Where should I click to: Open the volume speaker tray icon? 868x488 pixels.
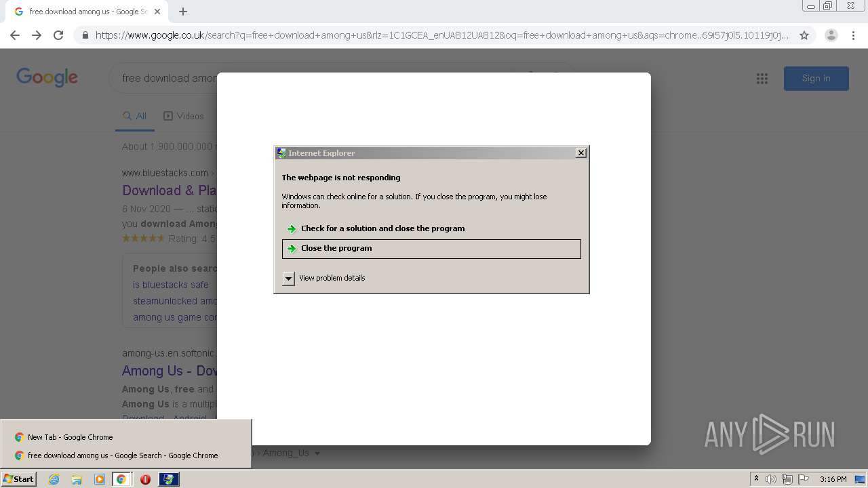771,479
